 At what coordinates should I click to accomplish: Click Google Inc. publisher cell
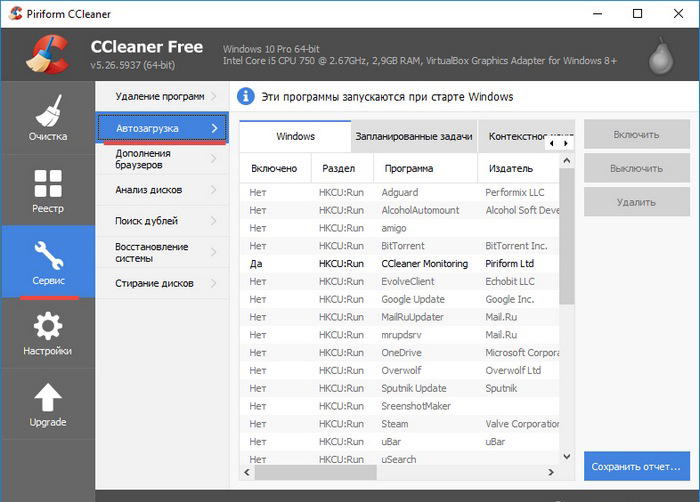coord(509,299)
